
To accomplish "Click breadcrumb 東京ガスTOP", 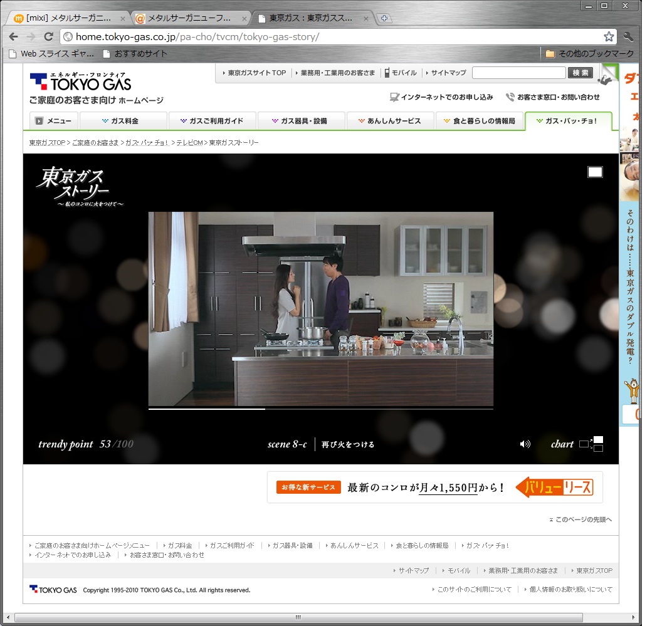I will coord(47,143).
